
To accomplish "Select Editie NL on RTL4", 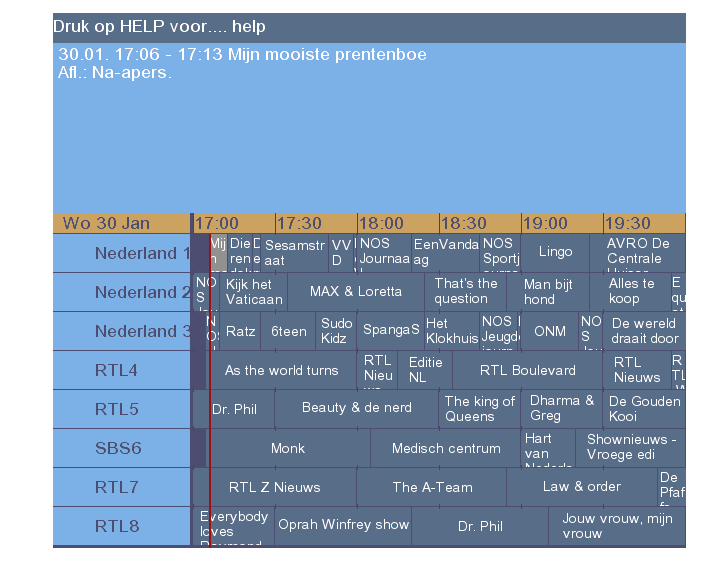I will tap(425, 370).
